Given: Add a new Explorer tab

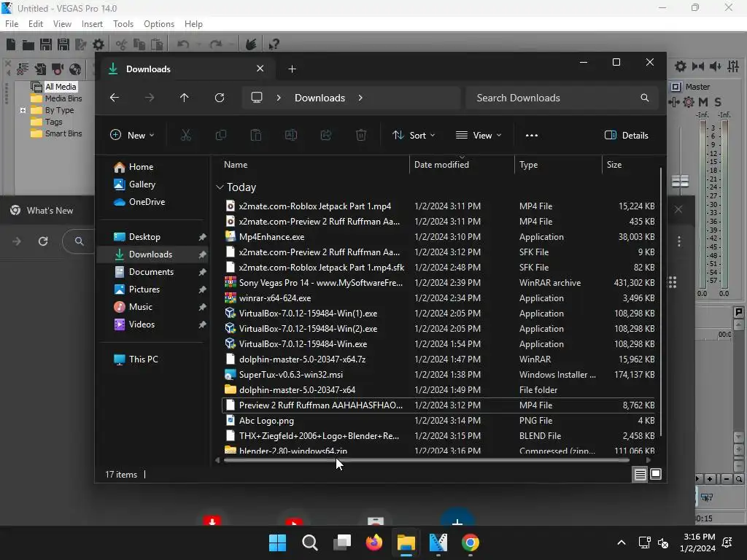Looking at the screenshot, I should click(292, 69).
